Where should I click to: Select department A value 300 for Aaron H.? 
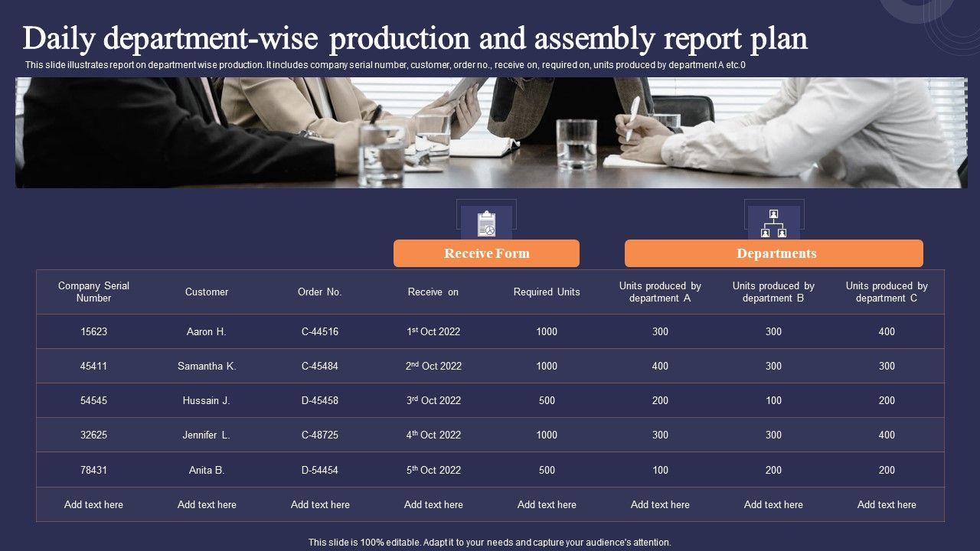(x=660, y=331)
